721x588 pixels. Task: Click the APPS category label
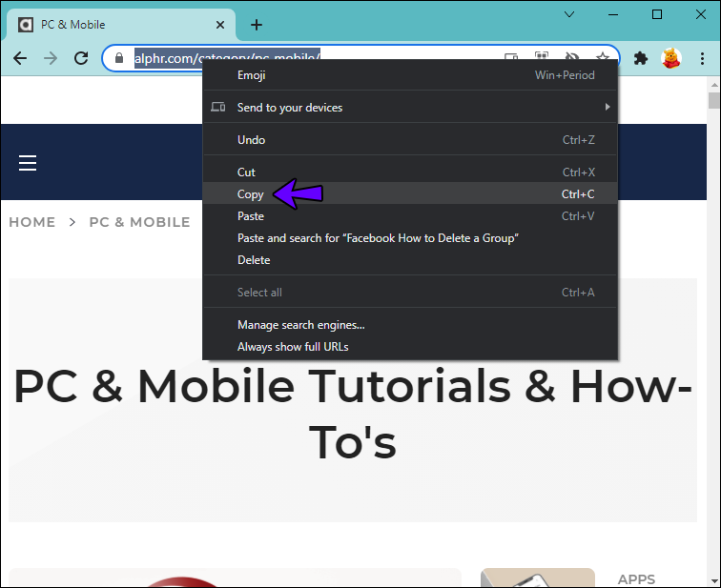(636, 579)
